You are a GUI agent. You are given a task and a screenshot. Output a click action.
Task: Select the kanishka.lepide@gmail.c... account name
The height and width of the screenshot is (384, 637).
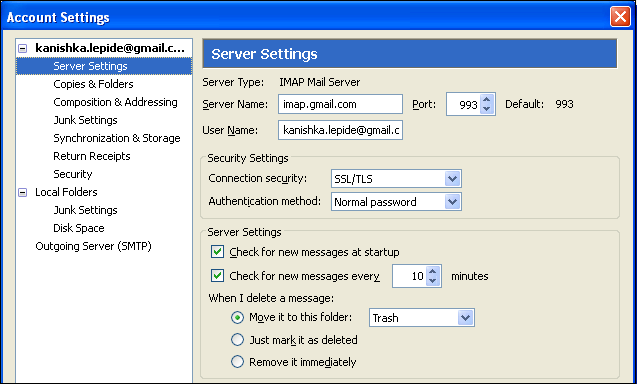click(110, 48)
